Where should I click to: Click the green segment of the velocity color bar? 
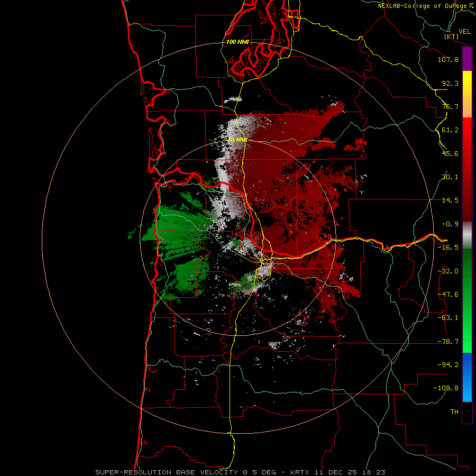click(x=467, y=300)
